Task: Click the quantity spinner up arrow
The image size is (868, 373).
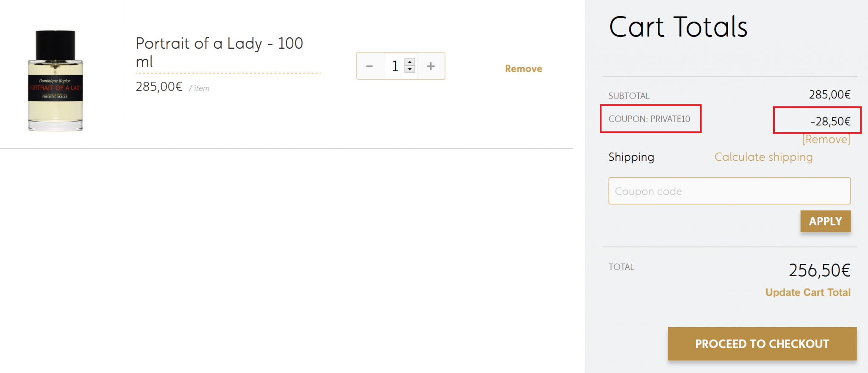Action: [x=410, y=62]
